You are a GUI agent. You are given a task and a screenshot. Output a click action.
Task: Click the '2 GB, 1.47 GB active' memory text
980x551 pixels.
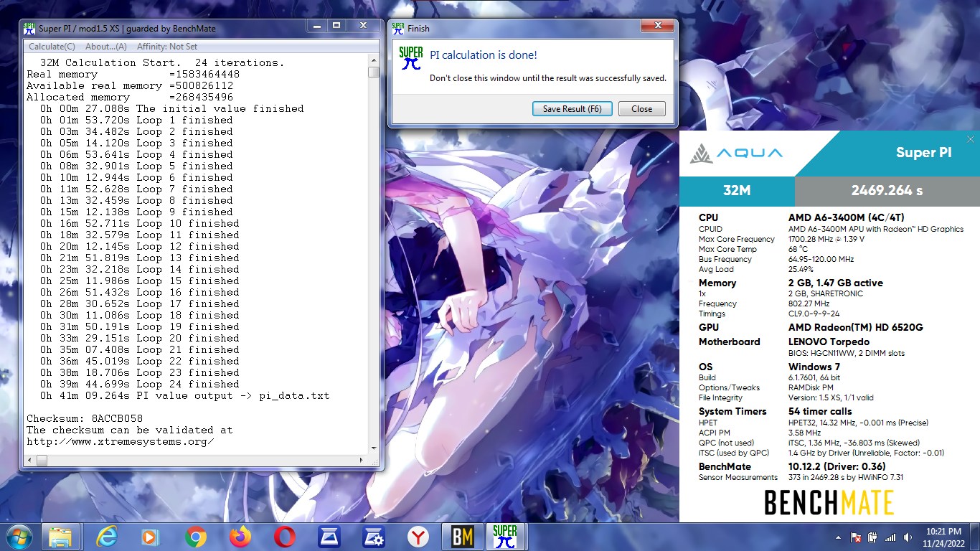coord(836,283)
